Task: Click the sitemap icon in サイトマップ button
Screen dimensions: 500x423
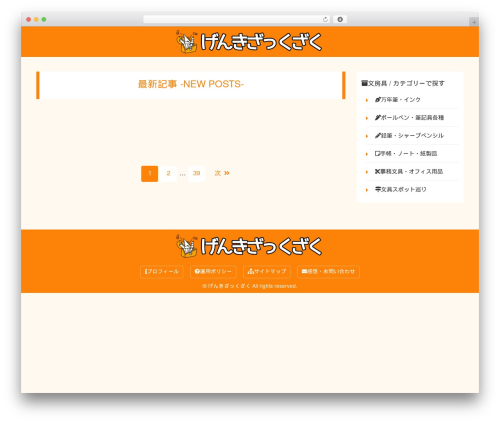Action: 251,272
